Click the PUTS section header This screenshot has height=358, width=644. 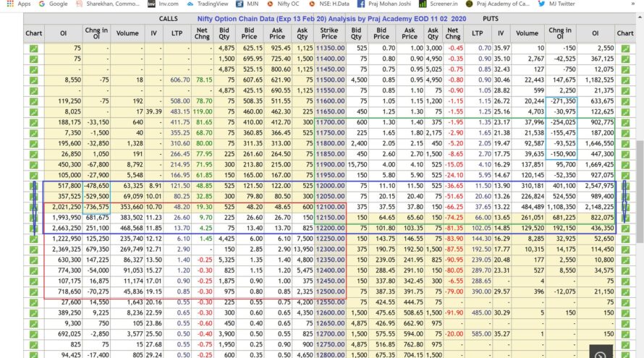point(491,19)
